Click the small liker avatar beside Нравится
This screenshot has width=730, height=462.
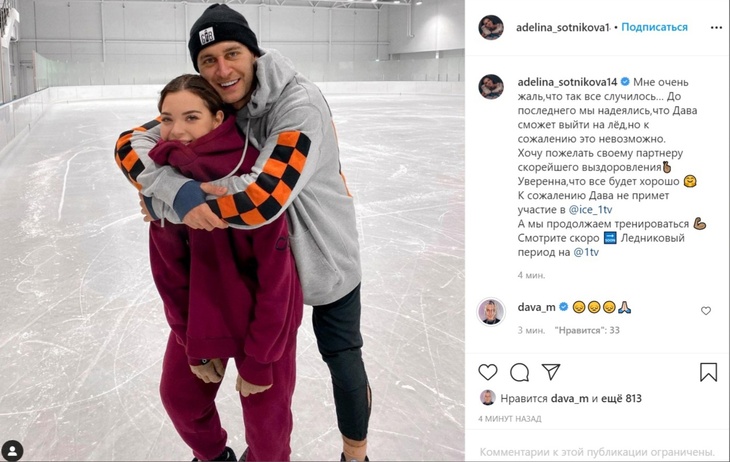click(x=487, y=398)
